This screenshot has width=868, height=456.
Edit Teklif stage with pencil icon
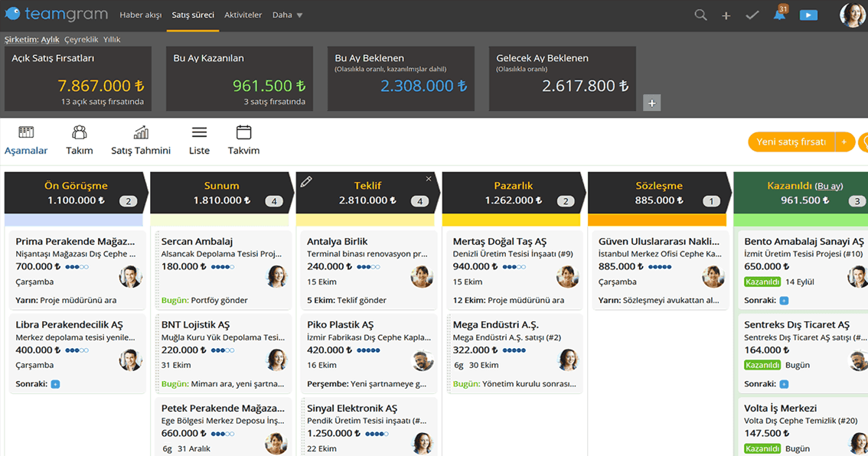[306, 181]
